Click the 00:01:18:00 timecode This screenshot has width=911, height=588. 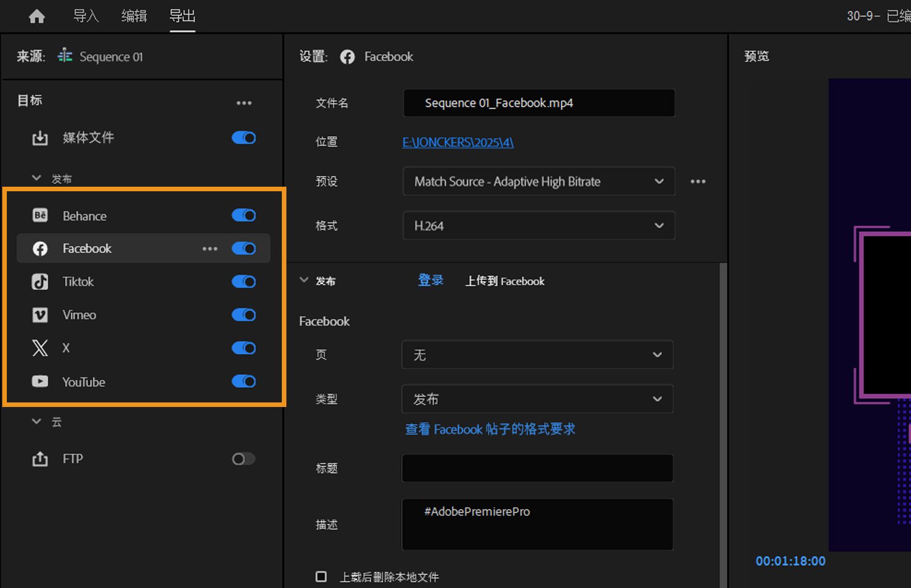(x=790, y=561)
